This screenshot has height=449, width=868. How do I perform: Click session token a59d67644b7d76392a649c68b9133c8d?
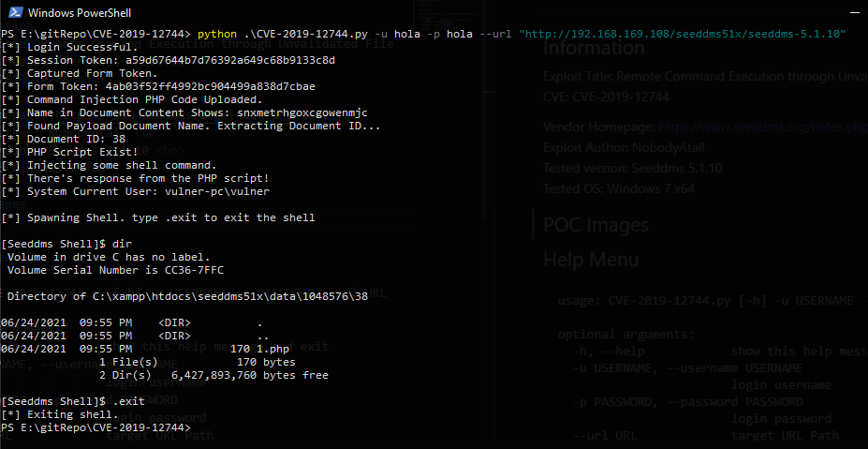229,60
